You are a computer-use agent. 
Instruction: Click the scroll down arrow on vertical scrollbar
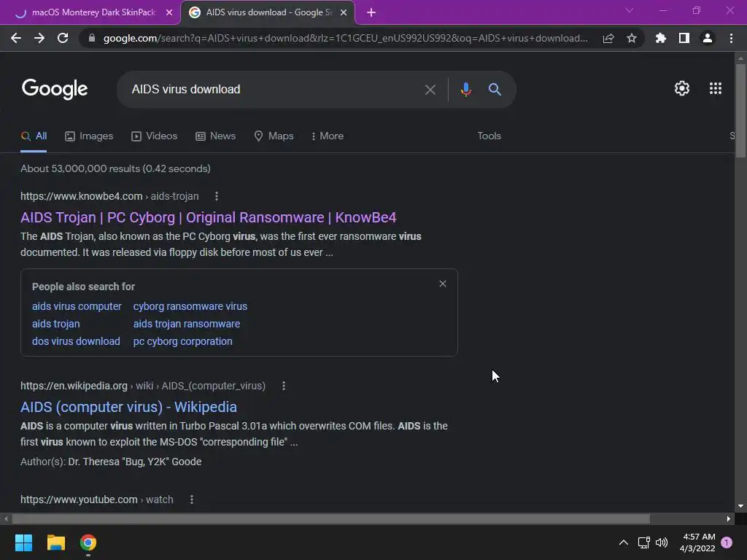pos(740,506)
